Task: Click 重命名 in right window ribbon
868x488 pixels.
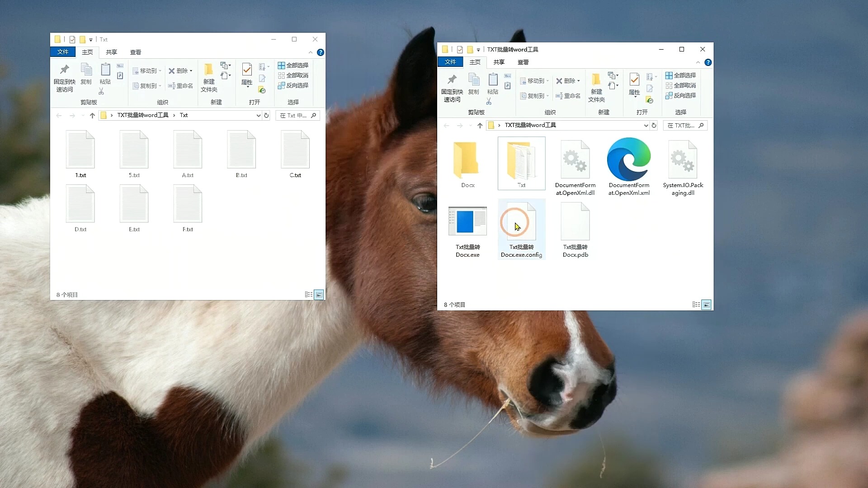Action: tap(568, 96)
